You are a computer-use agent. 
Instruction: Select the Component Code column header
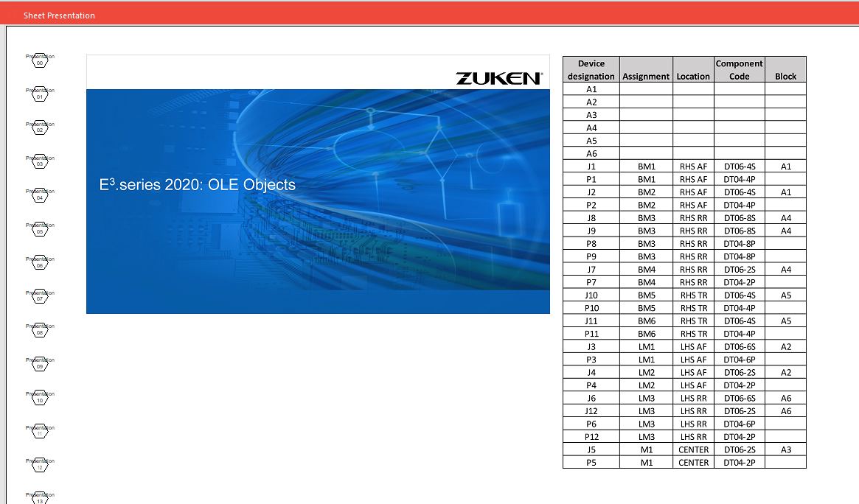click(x=739, y=69)
